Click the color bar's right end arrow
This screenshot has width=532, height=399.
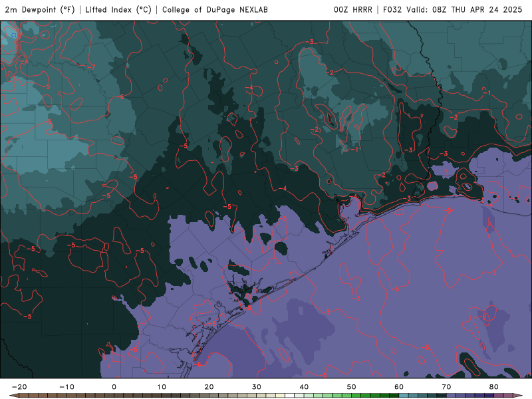[x=518, y=396]
